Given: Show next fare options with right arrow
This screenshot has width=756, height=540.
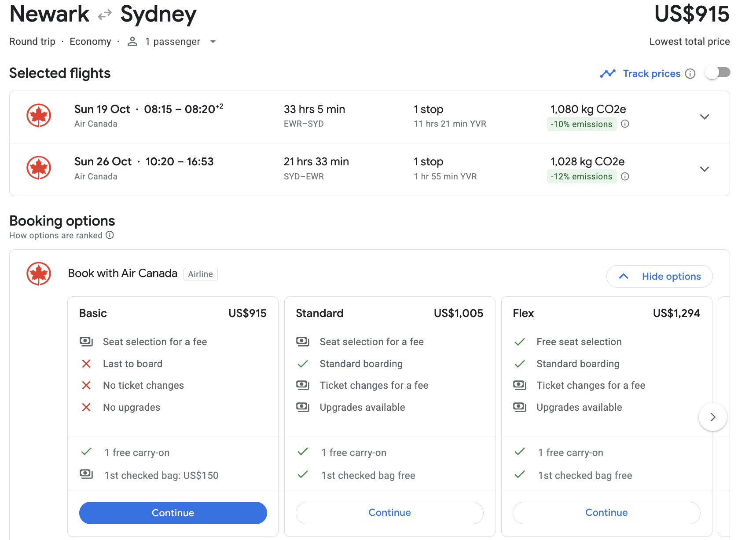Looking at the screenshot, I should (x=713, y=417).
